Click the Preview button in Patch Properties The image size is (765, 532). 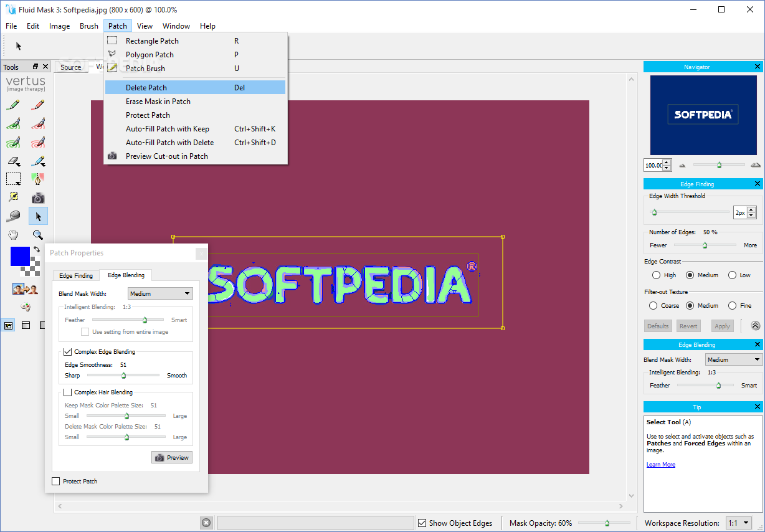[172, 457]
